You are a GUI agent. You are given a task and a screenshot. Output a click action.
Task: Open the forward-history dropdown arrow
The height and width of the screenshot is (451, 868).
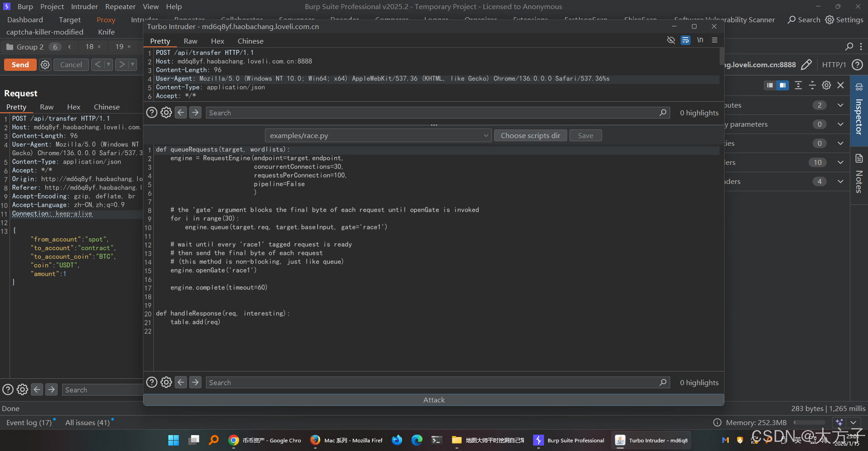point(132,64)
